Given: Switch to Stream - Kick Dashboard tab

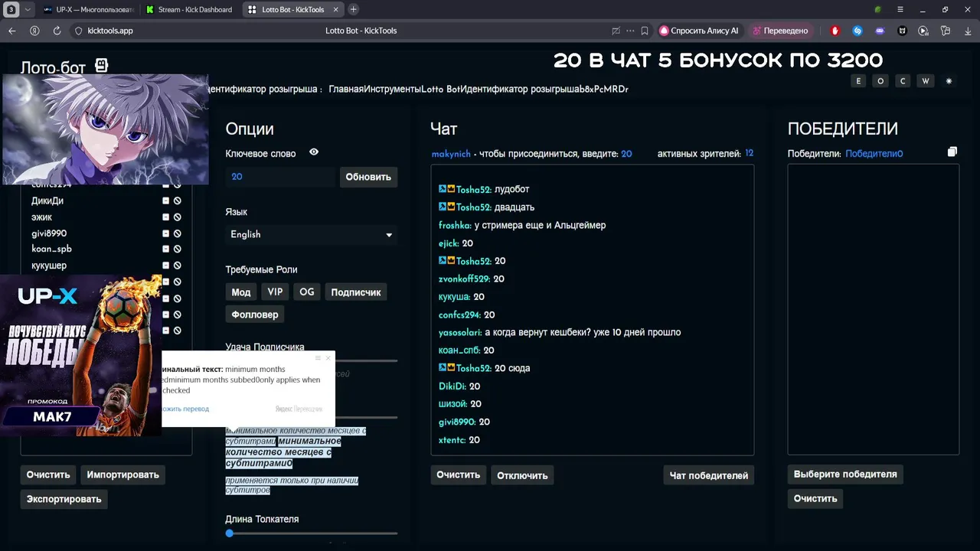Looking at the screenshot, I should click(x=189, y=10).
